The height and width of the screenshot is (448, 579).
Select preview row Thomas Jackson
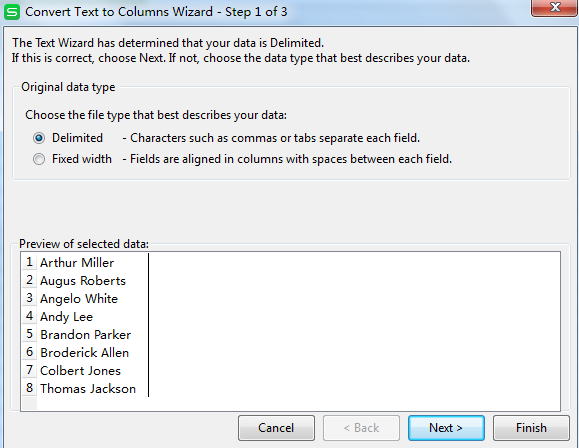coord(88,389)
